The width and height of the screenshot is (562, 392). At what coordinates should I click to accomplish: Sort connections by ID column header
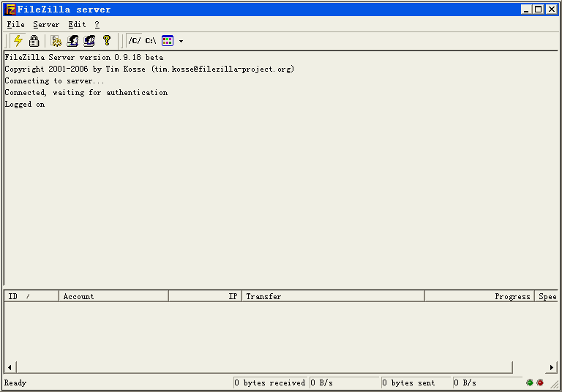[31, 296]
